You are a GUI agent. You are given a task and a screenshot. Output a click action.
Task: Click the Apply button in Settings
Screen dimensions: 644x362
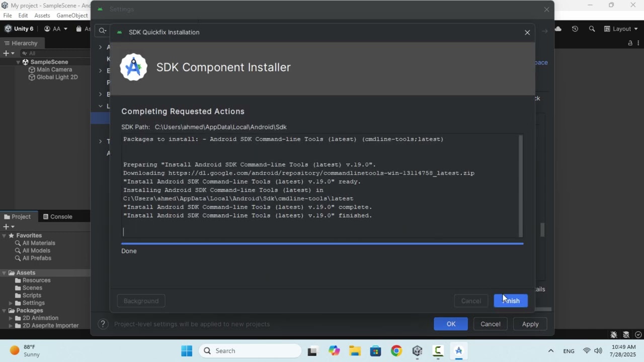(x=530, y=324)
